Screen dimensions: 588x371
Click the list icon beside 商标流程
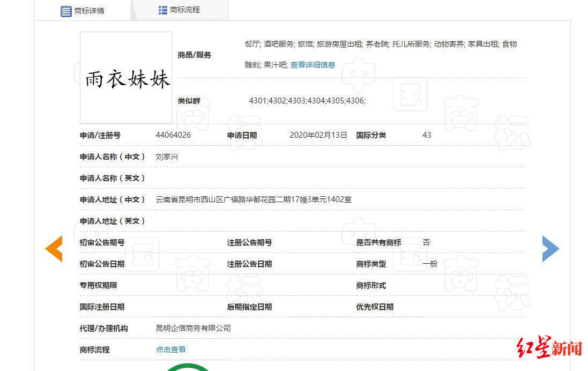162,9
